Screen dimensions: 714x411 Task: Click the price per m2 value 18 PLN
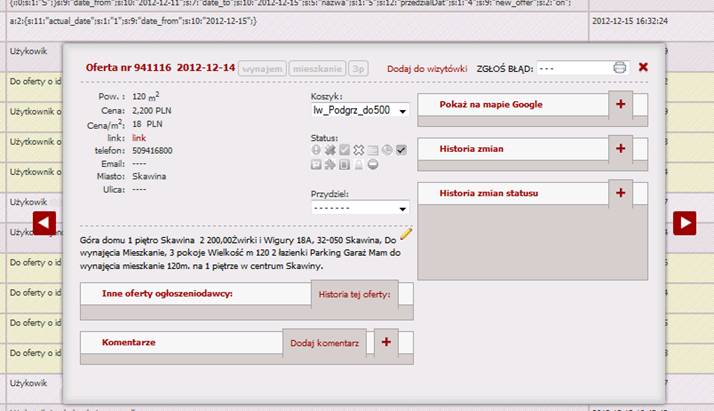(147, 124)
